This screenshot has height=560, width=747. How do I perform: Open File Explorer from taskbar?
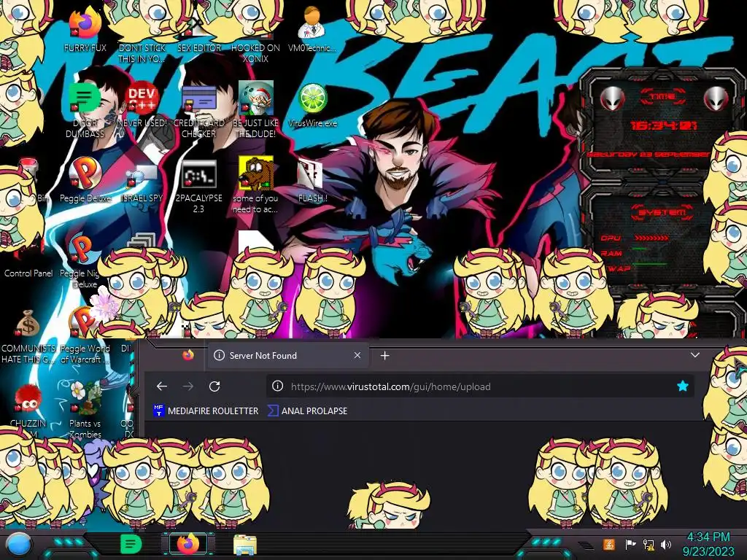245,545
